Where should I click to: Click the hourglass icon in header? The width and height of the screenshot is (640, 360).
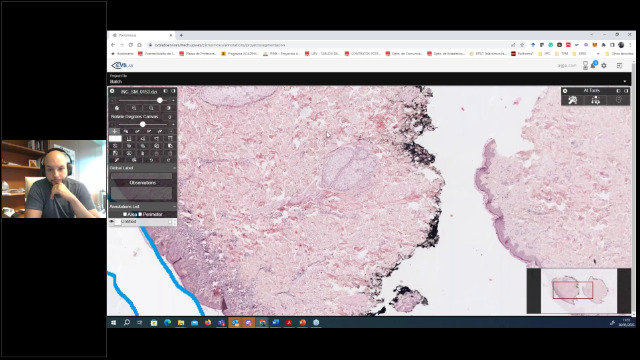pos(585,65)
